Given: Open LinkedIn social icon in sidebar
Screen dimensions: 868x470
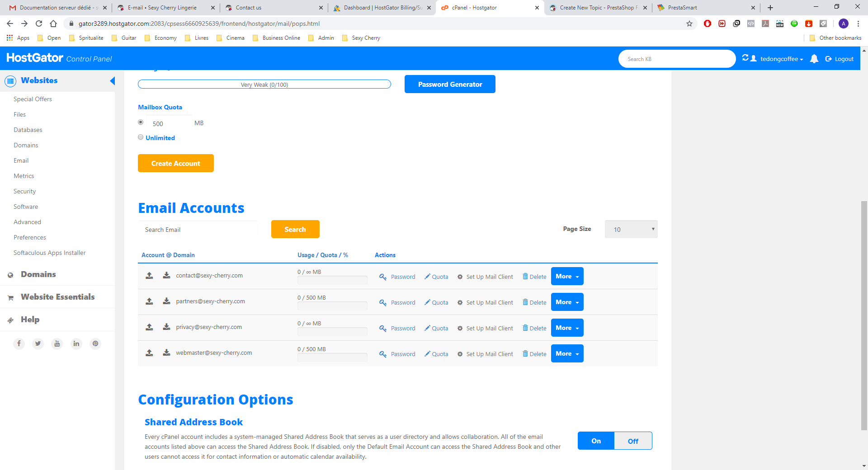Looking at the screenshot, I should [x=76, y=343].
